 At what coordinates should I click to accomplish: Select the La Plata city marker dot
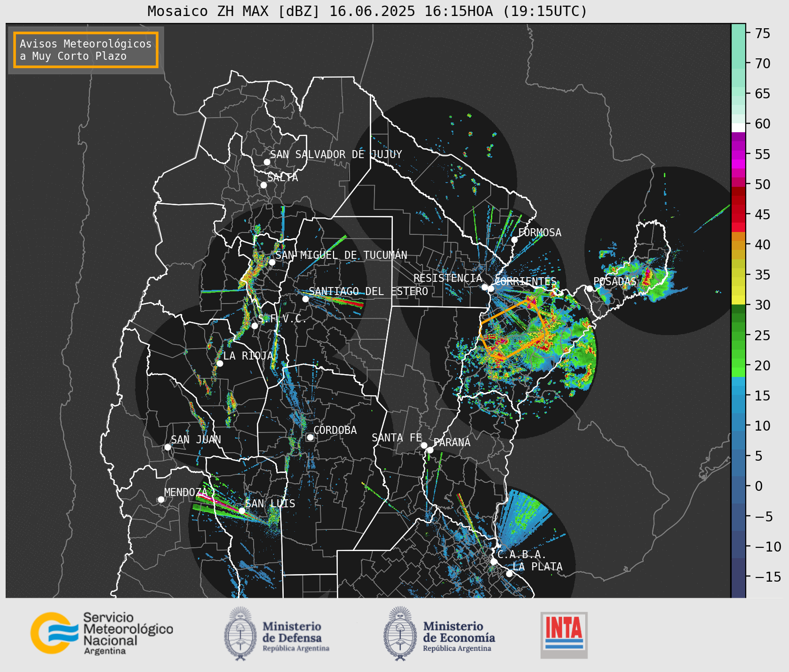(509, 574)
